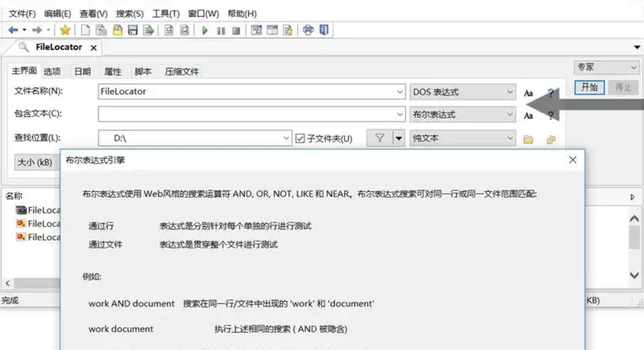Expand the 文件名称 history dropdown arrow

[399, 91]
